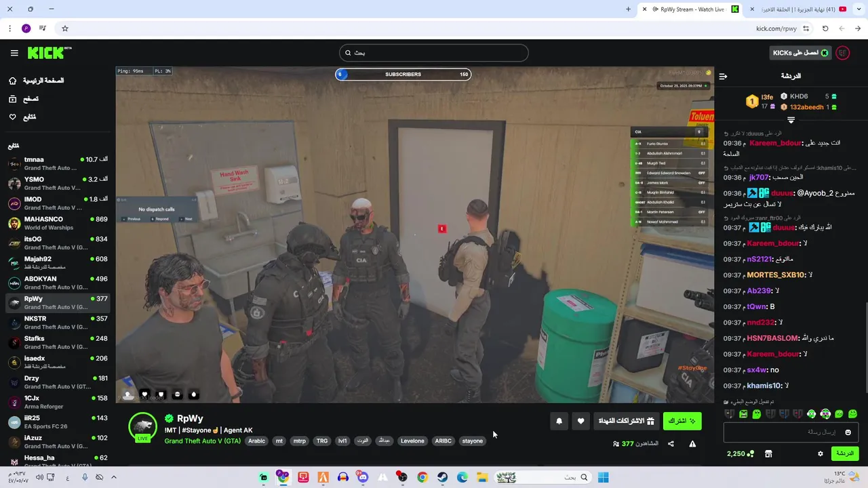The width and height of the screenshot is (868, 488).
Task: Open the MAHASNCO channel in the sidebar
Action: [58, 223]
